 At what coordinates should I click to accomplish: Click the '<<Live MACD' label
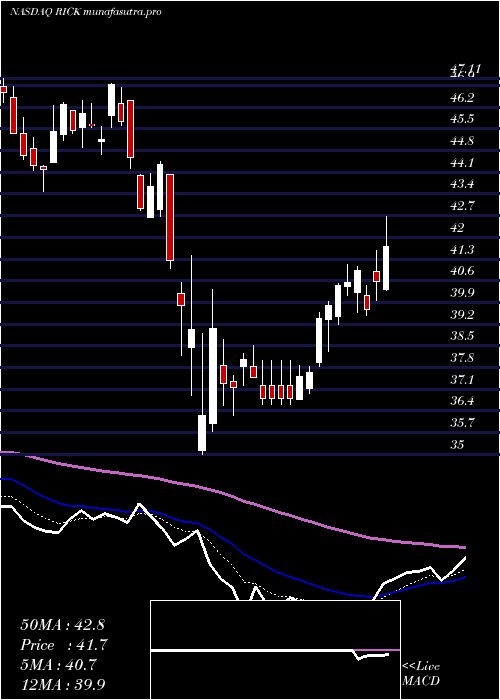click(x=421, y=674)
